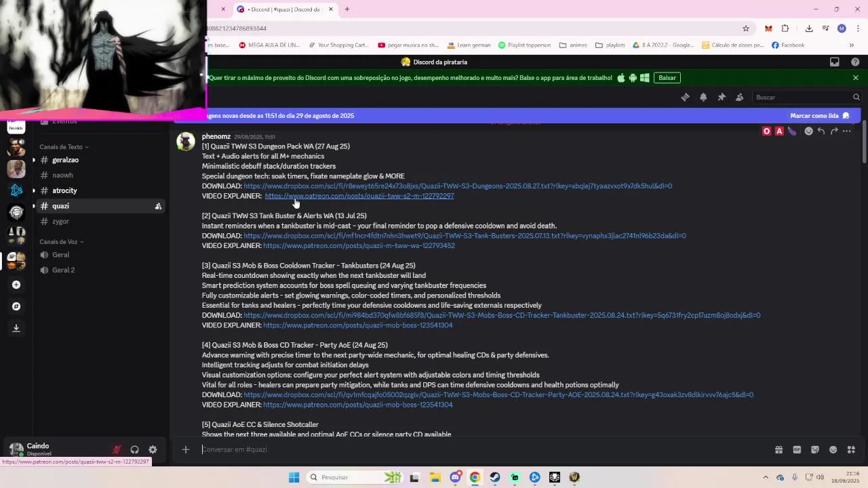The width and height of the screenshot is (868, 488).
Task: Show hidden system tray icons chevron
Action: (766, 477)
